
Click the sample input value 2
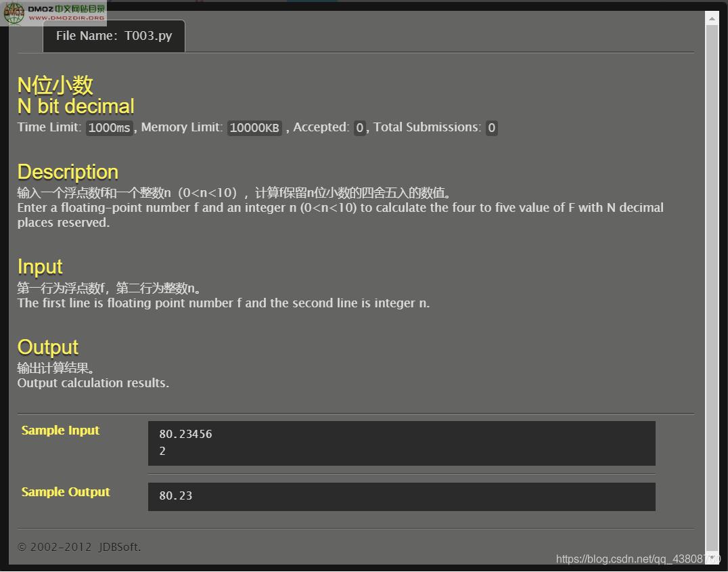162,451
